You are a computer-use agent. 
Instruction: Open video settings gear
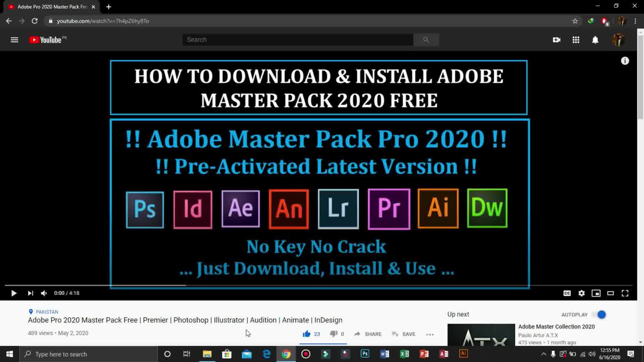(582, 293)
